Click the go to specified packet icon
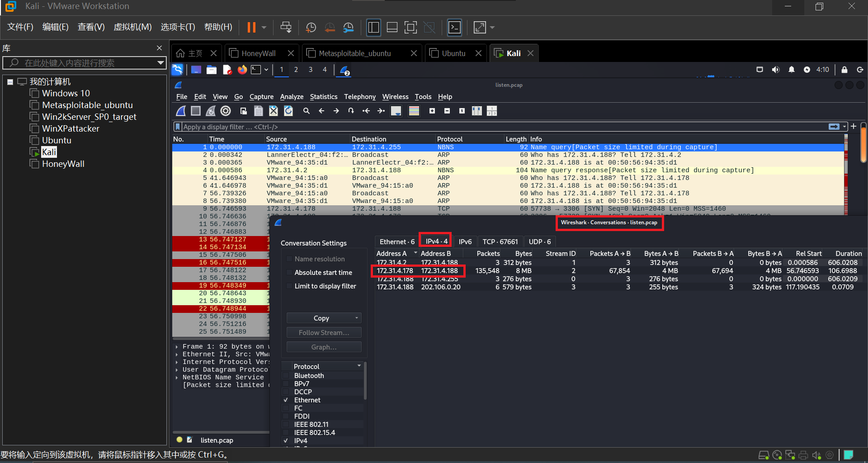 click(x=351, y=111)
